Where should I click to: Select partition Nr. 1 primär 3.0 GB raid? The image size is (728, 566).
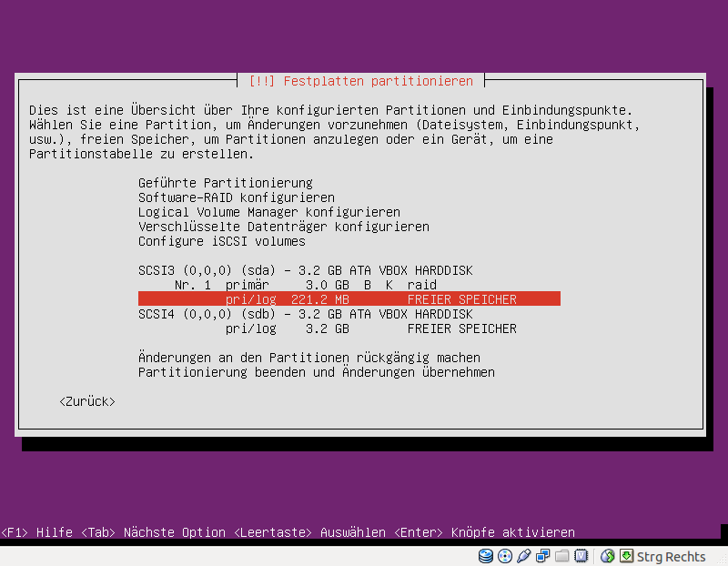point(306,285)
